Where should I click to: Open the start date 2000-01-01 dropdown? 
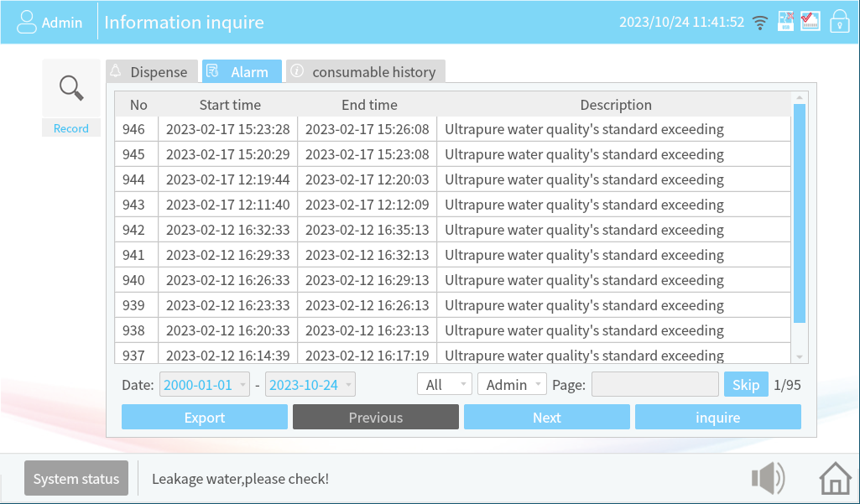click(x=205, y=384)
